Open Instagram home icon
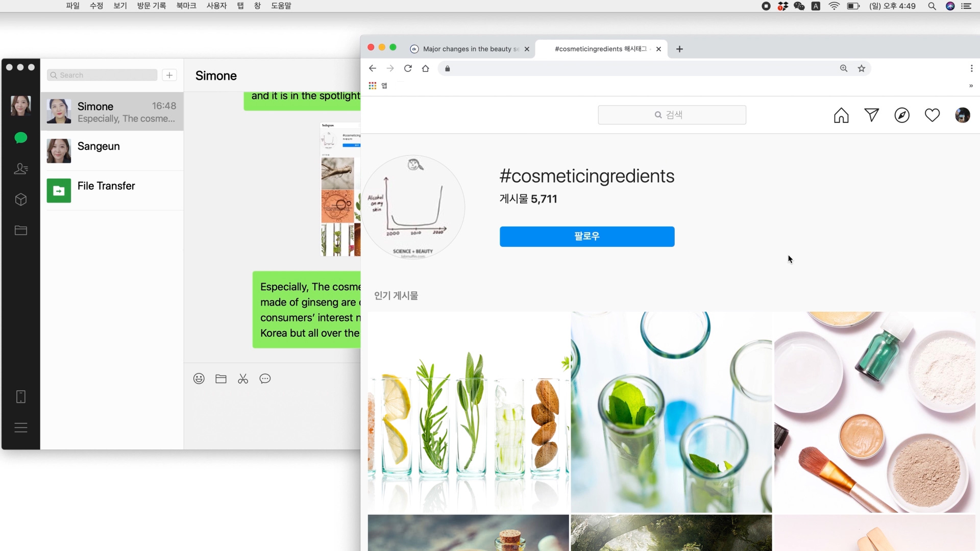 point(841,115)
